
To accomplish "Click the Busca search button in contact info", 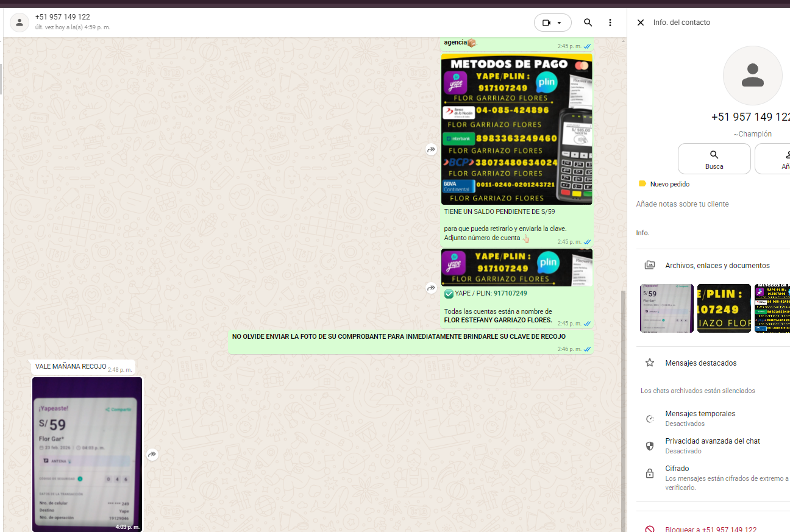I will coord(714,159).
